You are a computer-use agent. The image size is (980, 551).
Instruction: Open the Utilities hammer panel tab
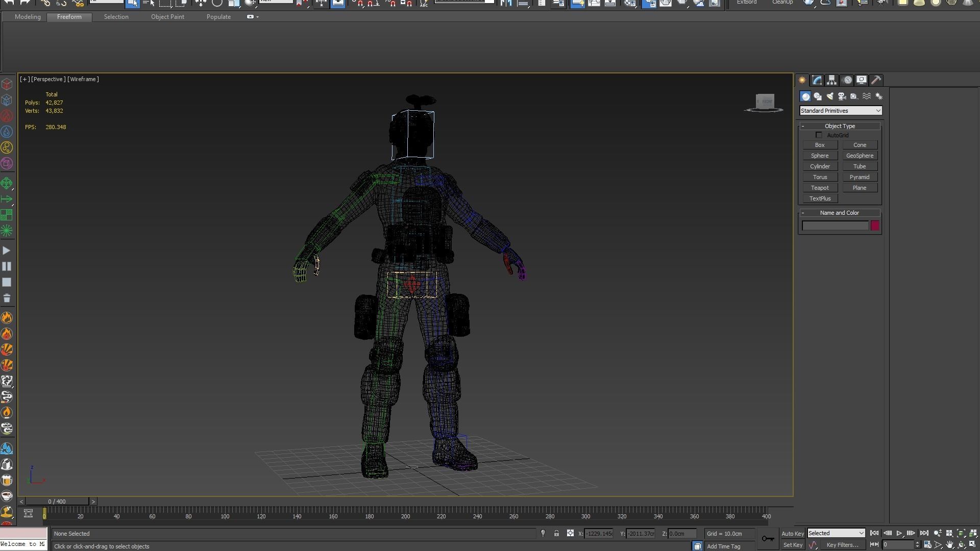pos(876,80)
